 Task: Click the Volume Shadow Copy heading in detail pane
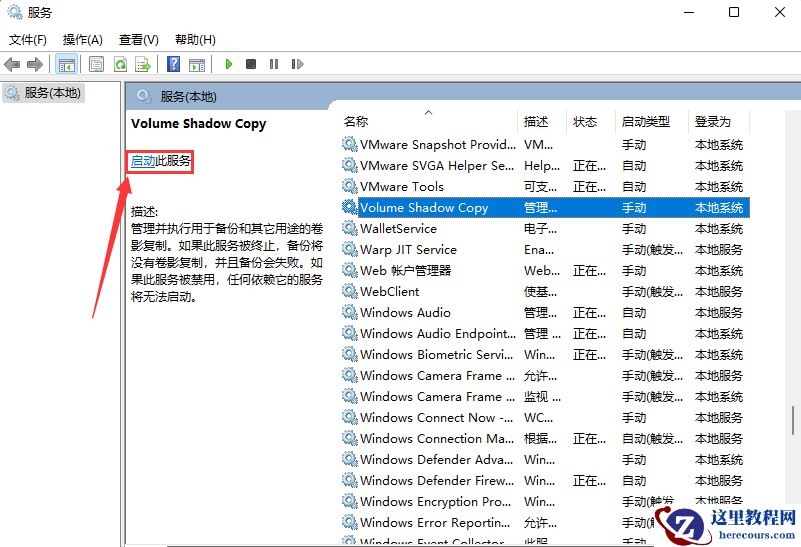(198, 124)
